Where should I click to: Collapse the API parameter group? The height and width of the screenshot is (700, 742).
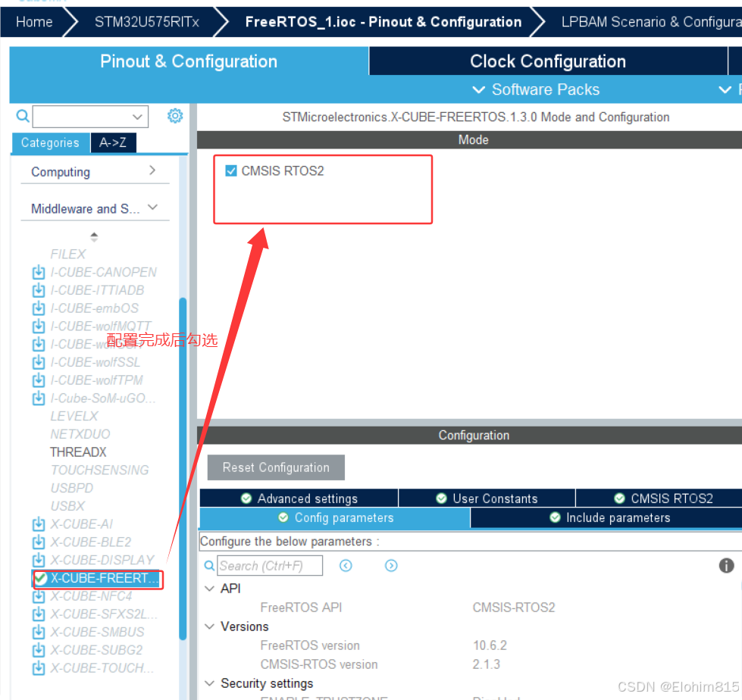click(x=209, y=589)
